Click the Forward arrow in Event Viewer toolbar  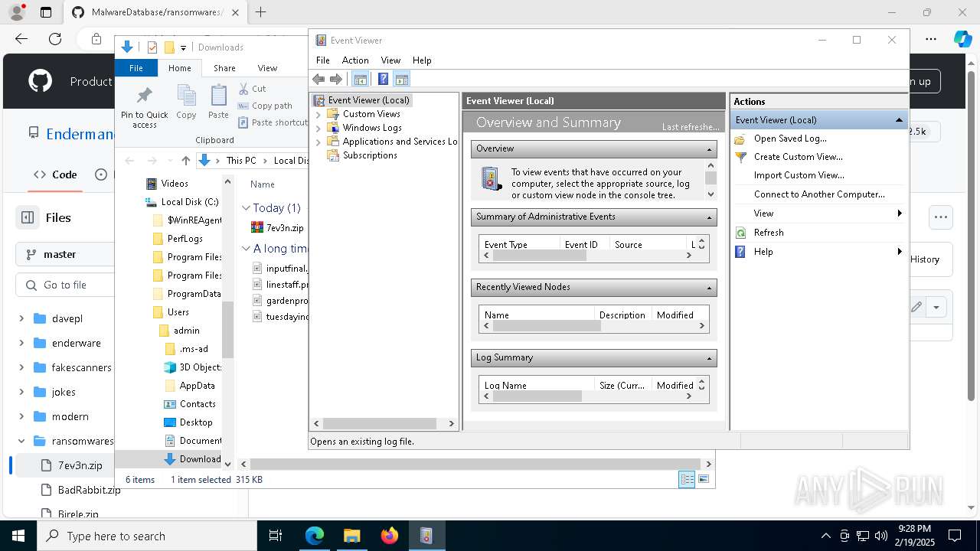[x=335, y=79]
